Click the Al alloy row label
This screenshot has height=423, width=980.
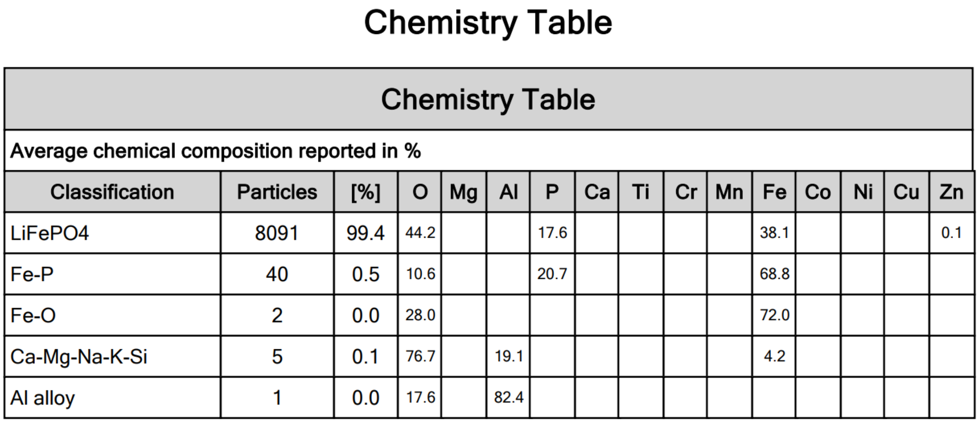click(112, 398)
